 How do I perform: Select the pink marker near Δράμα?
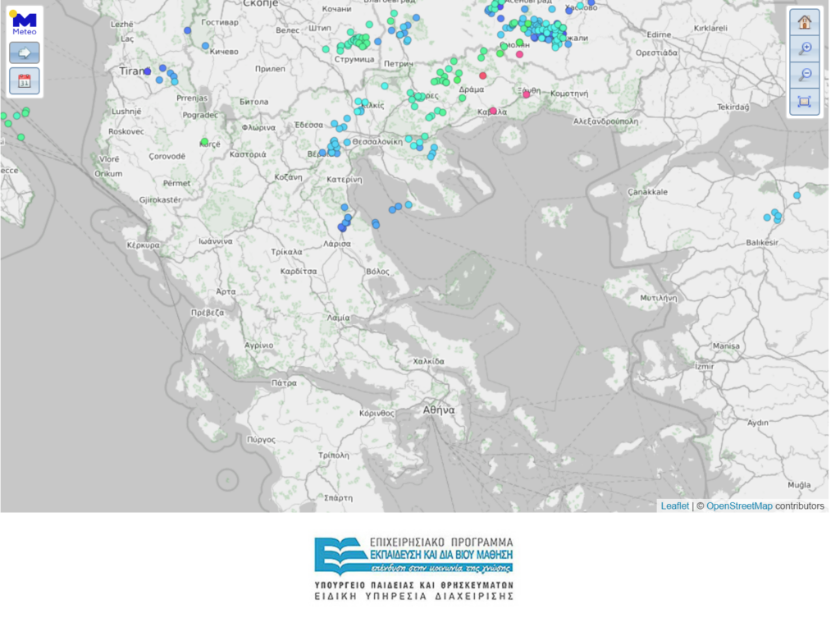(x=482, y=76)
